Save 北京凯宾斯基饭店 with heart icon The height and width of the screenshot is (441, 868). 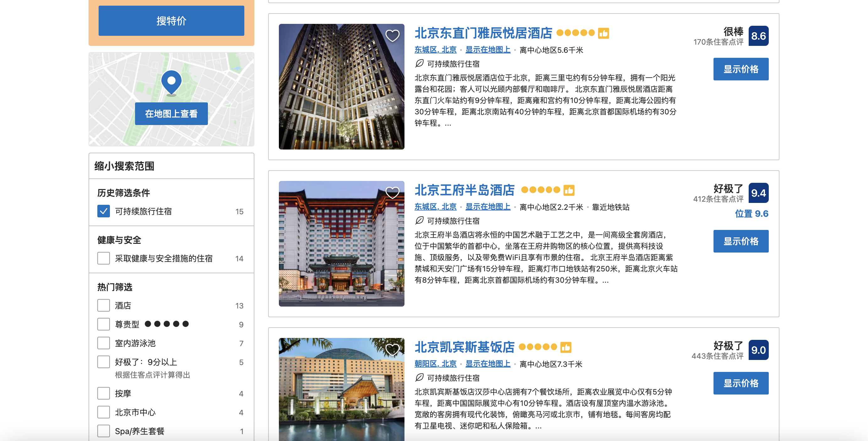click(392, 350)
